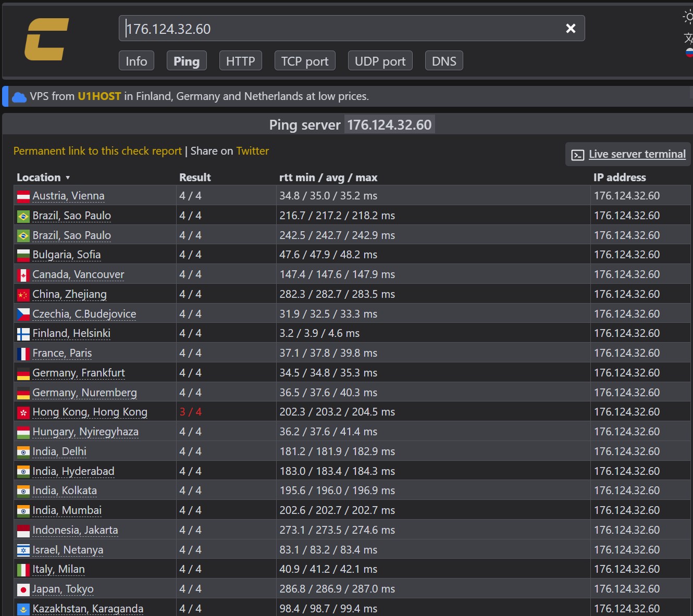The image size is (693, 616).
Task: Click the 3.2 / 3.9 / 4.6 ms value
Action: coord(319,333)
